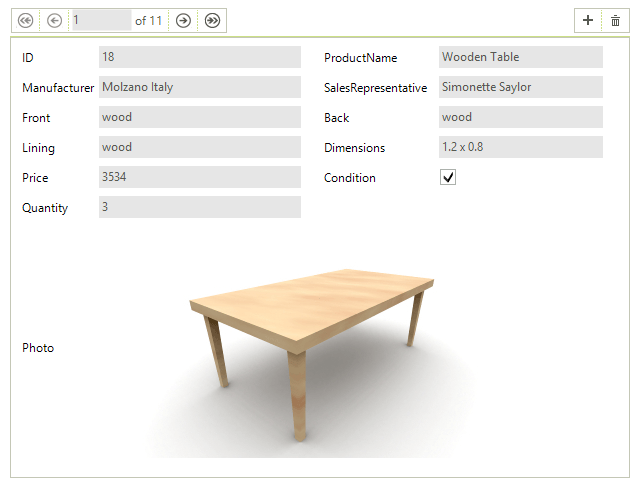Image resolution: width=638 pixels, height=486 pixels.
Task: Add a new record with plus icon
Action: (588, 20)
